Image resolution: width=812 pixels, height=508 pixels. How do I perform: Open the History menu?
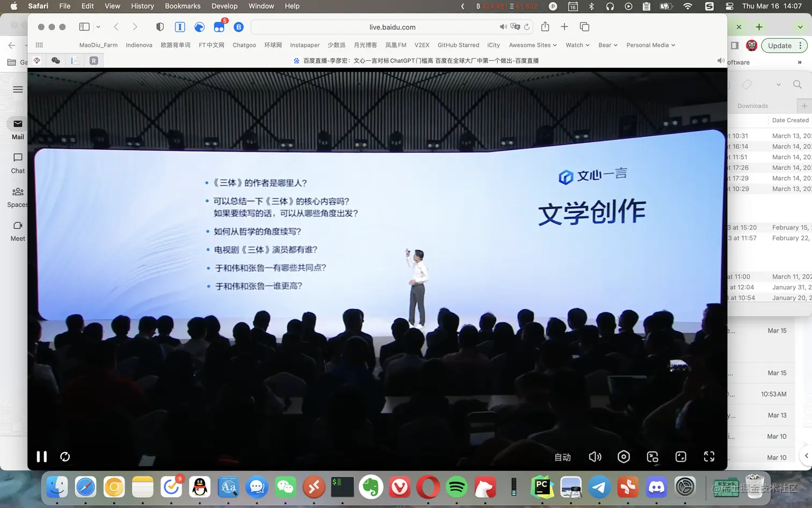pos(142,6)
